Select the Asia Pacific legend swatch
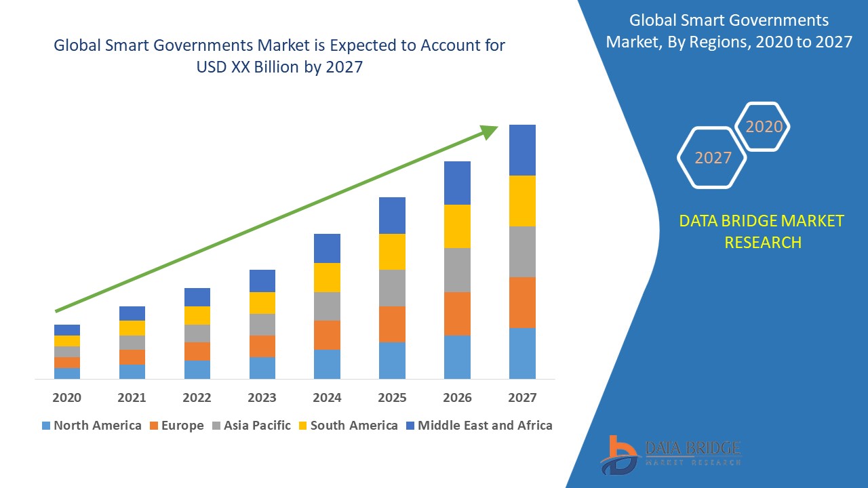Screen dimensions: 868x488 coord(215,426)
